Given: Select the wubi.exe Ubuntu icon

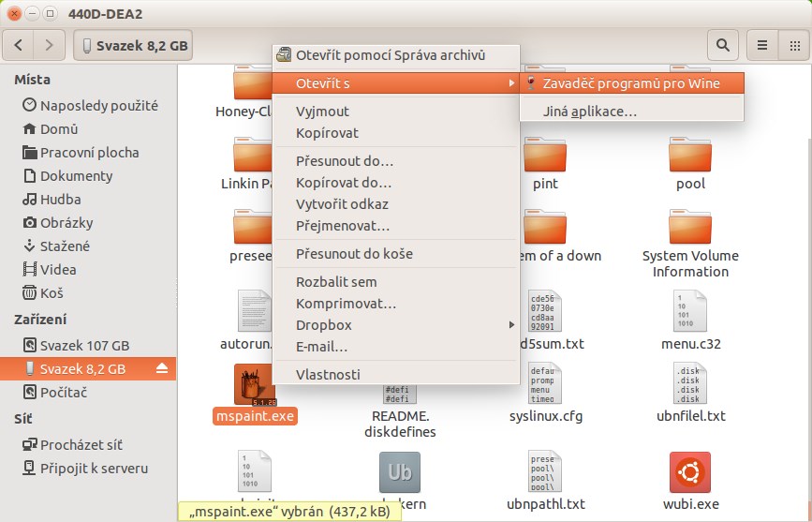Looking at the screenshot, I should tap(690, 472).
